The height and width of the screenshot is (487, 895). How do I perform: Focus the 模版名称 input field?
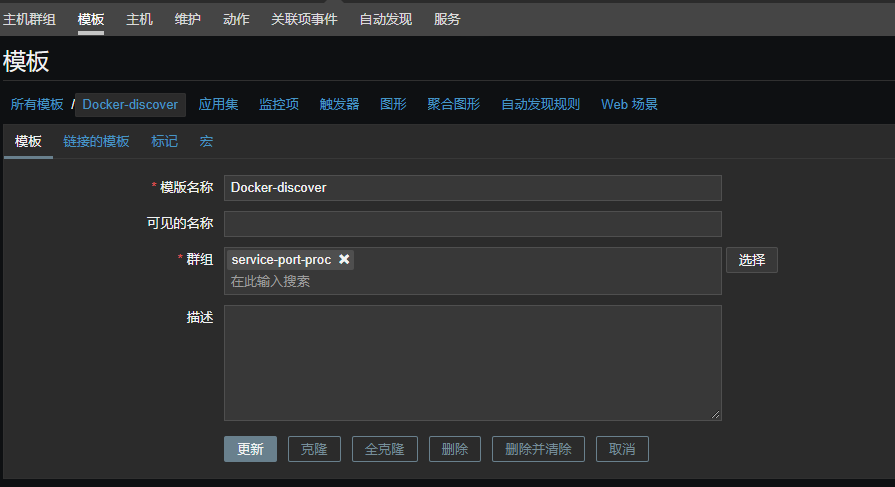point(473,188)
